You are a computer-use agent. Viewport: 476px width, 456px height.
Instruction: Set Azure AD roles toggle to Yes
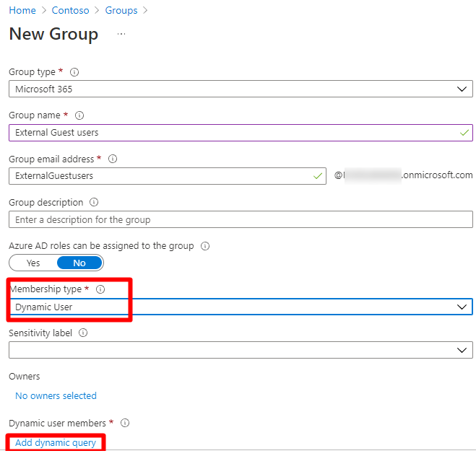(33, 263)
